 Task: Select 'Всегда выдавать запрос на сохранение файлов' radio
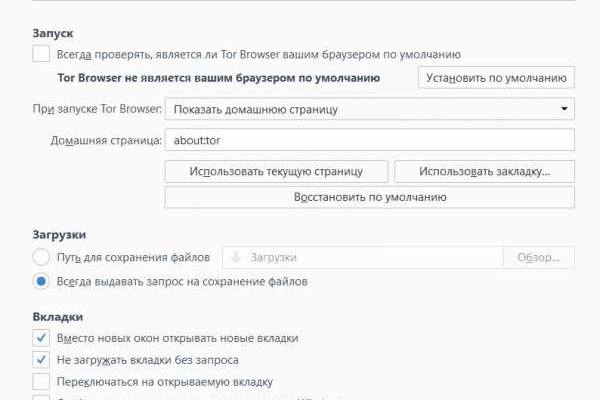coord(41,282)
